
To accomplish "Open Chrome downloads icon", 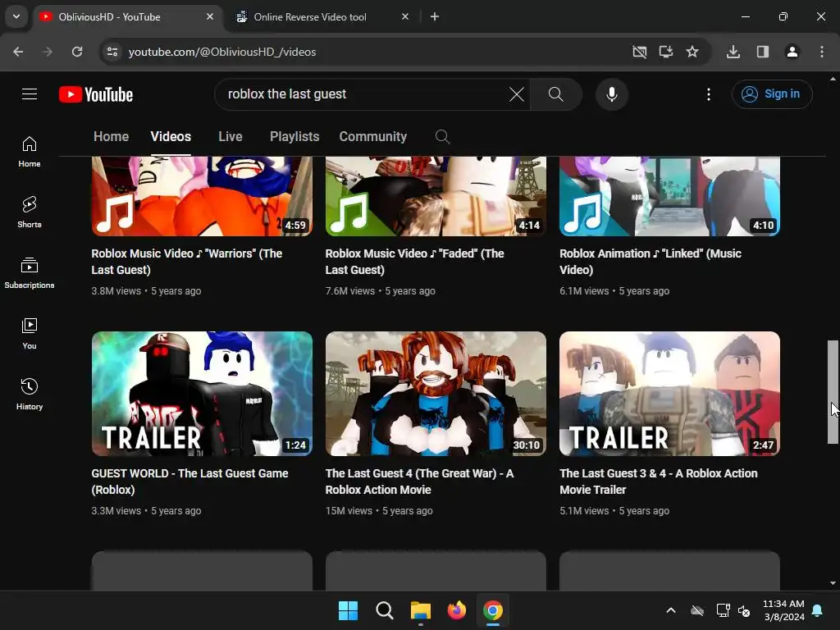I will pos(733,52).
